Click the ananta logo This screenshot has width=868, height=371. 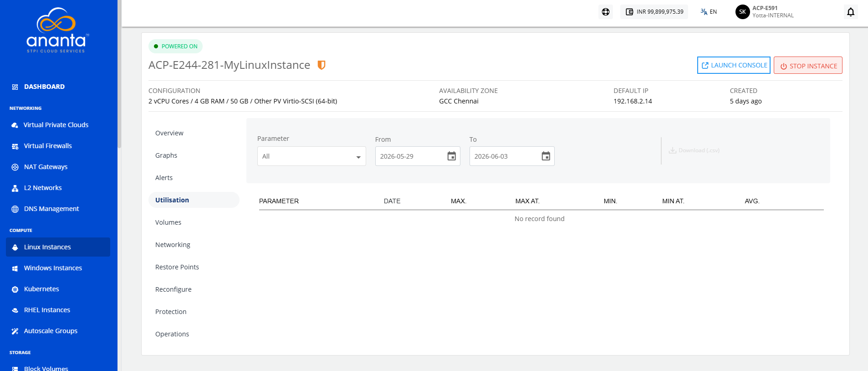(58, 31)
